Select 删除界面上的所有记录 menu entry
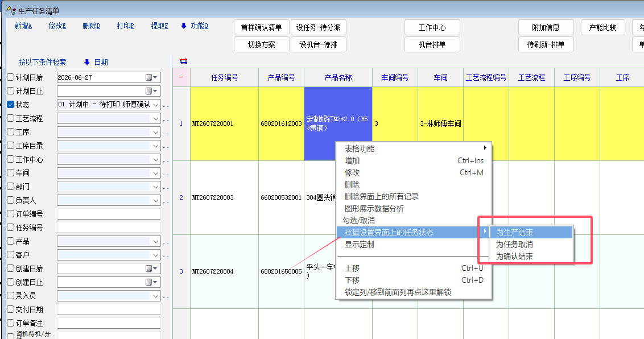Viewport: 644px width, 339px height. [x=414, y=197]
